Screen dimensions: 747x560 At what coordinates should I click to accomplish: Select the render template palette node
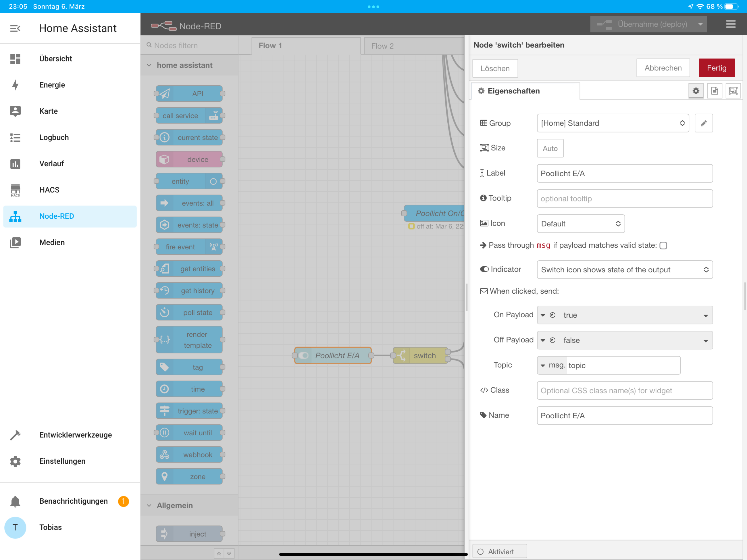click(189, 340)
